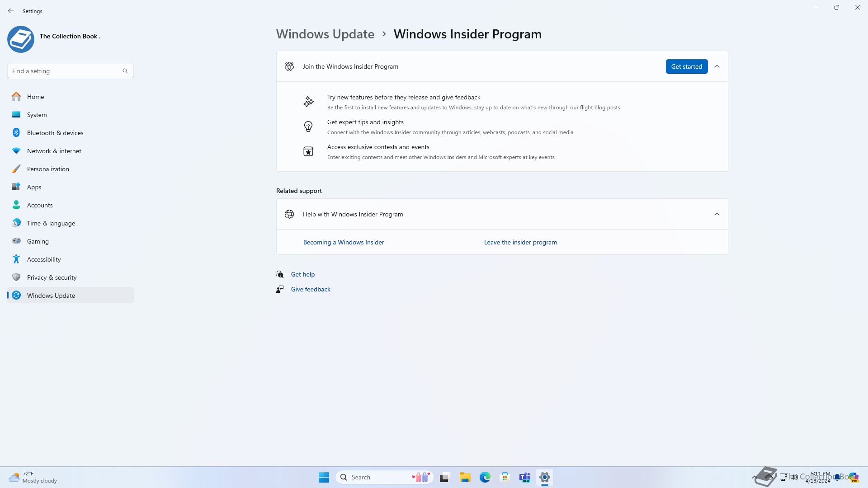Screen dimensions: 868x488
Task: Open Task View from the taskbar
Action: click(x=445, y=477)
